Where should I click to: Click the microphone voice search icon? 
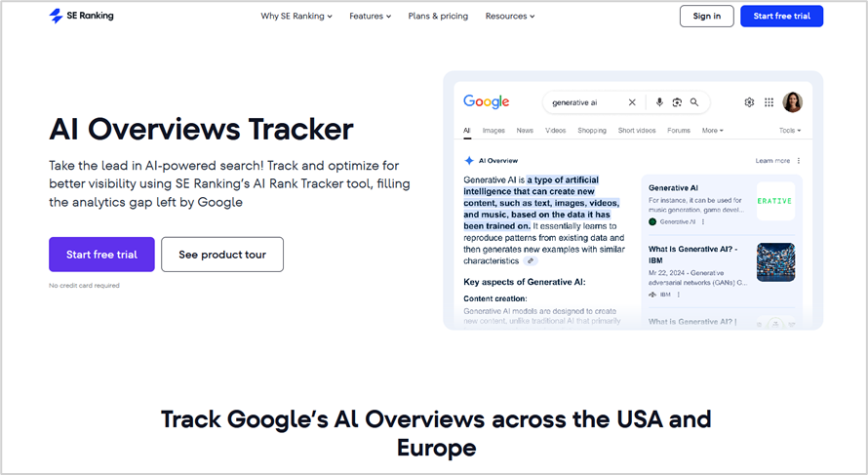pos(658,102)
